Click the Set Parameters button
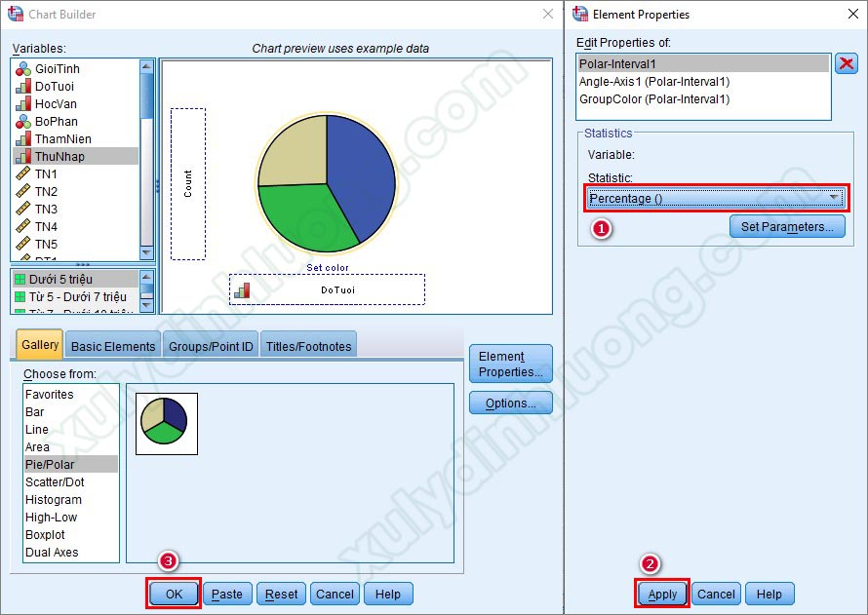Image resolution: width=868 pixels, height=615 pixels. coord(786,227)
